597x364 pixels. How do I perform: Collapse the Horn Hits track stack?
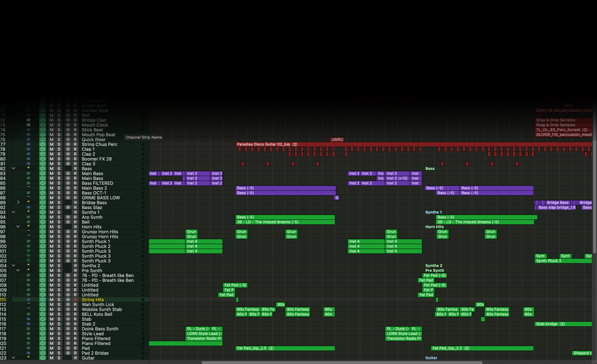pyautogui.click(x=18, y=227)
